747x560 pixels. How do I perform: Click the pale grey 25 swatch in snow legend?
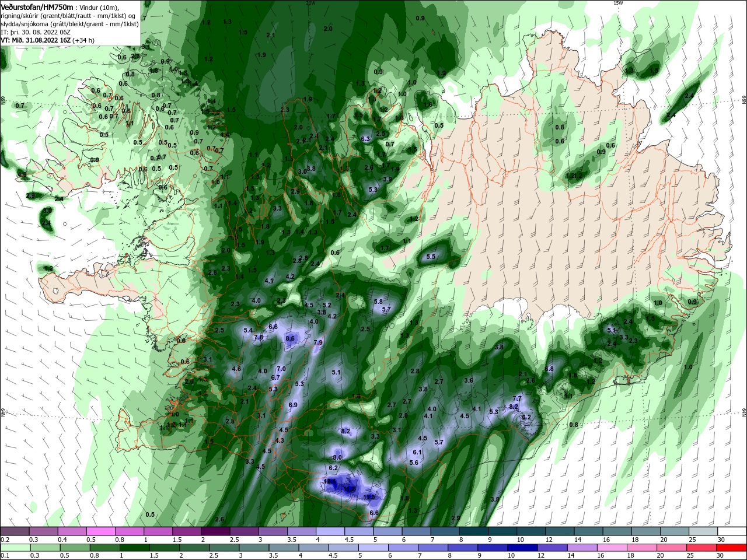tap(704, 531)
